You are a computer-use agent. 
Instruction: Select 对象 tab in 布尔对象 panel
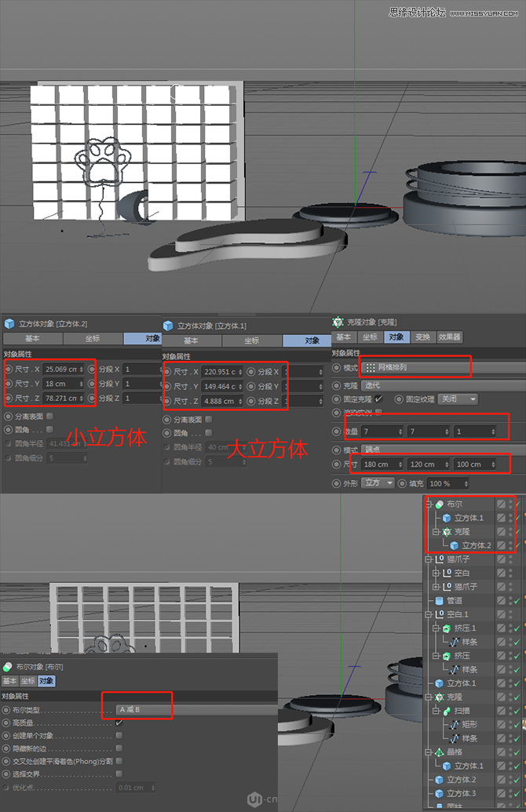[46, 681]
